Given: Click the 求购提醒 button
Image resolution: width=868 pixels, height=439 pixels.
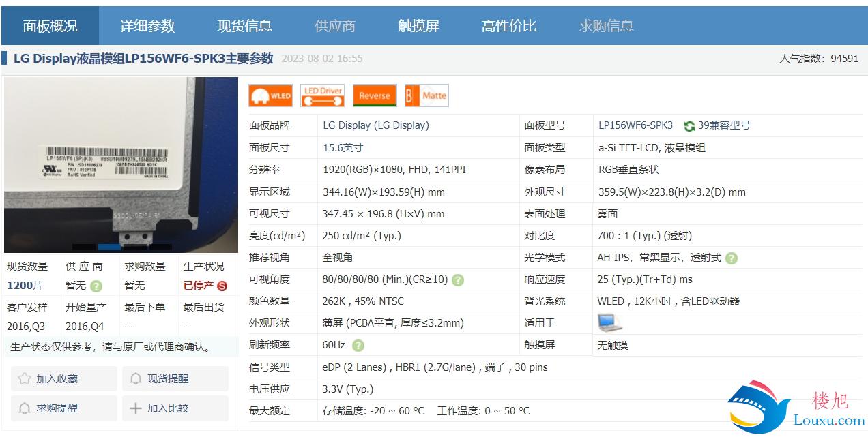Looking at the screenshot, I should tap(63, 408).
